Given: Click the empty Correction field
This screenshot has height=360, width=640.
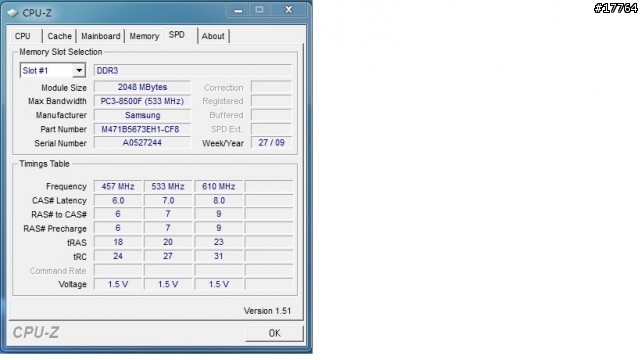Looking at the screenshot, I should click(271, 87).
